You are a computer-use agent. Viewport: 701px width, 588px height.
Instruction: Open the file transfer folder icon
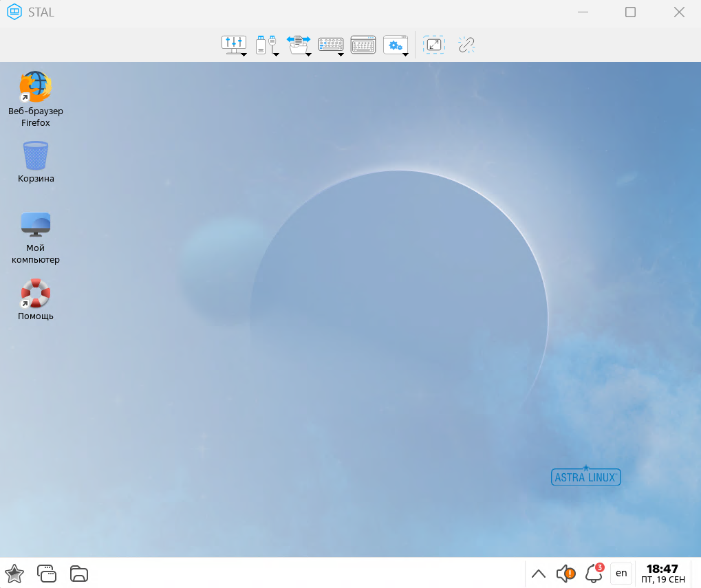298,45
